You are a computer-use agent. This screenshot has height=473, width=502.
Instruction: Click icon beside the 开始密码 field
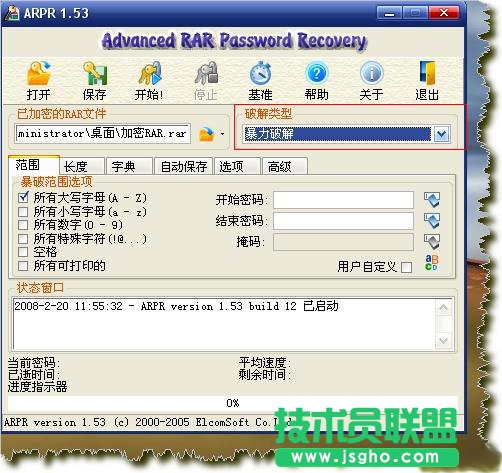tap(432, 200)
